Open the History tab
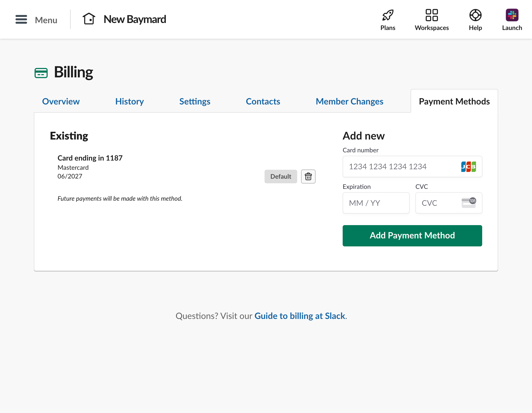Screen dimensions: 532x413 pyautogui.click(x=129, y=102)
